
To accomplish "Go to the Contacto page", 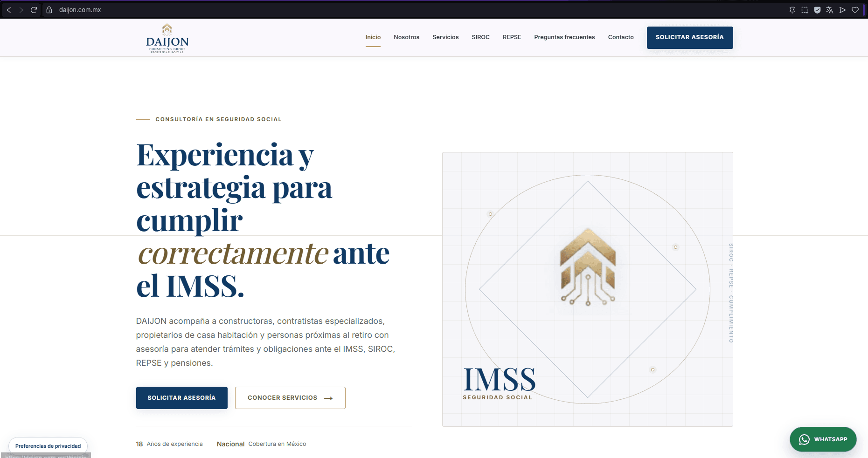I will pos(621,37).
